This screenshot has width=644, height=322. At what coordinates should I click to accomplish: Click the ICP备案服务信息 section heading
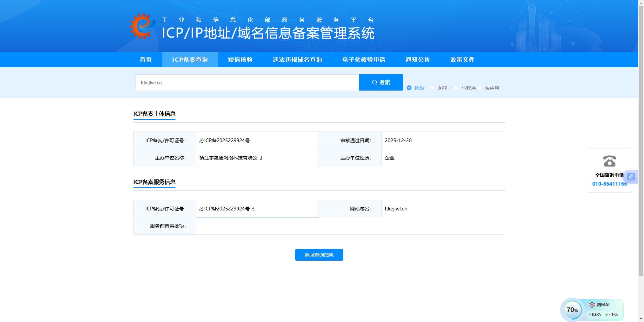[154, 182]
